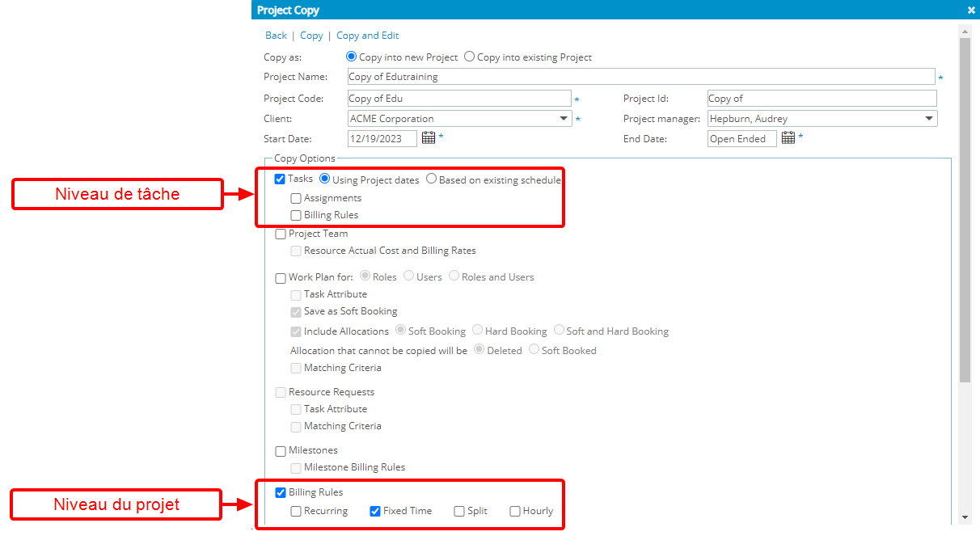Select Copy into existing Project option
Image resolution: width=980 pixels, height=540 pixels.
tap(470, 57)
